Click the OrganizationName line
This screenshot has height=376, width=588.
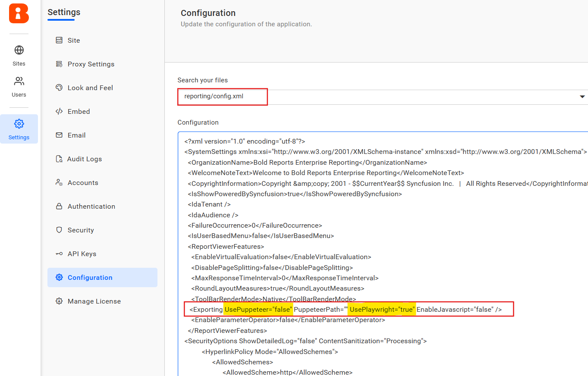pyautogui.click(x=307, y=163)
